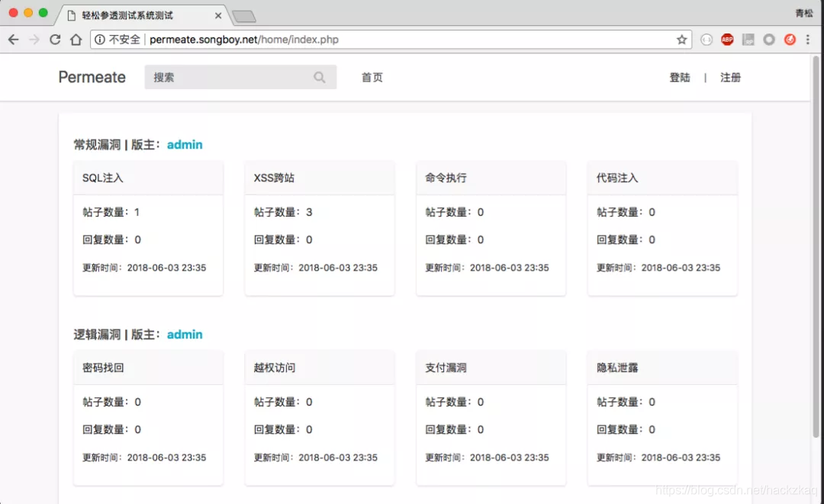Open the 代码注入 board
Viewport: 824px width, 504px height.
[x=617, y=178]
